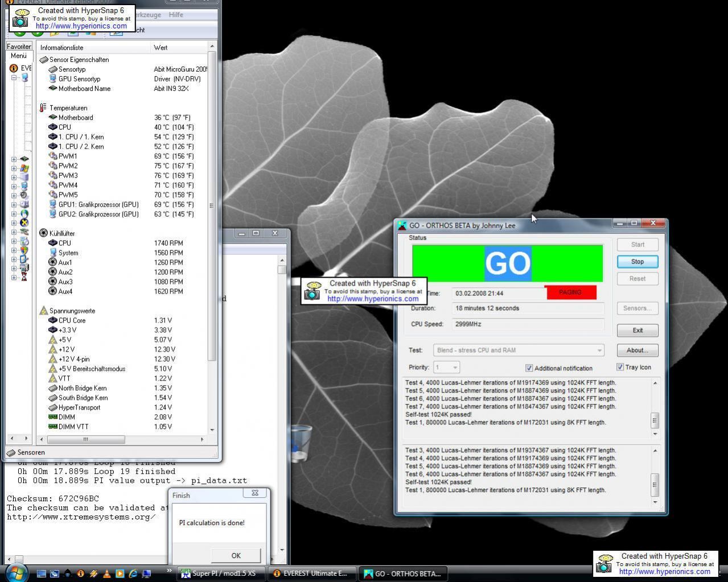
Task: Switch to the Favoriten tab
Action: (x=19, y=47)
